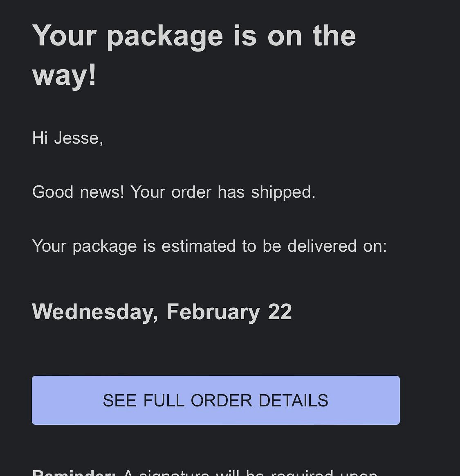The image size is (460, 476).
Task: Click the word "Your" at the heading's start
Action: pyautogui.click(x=64, y=36)
